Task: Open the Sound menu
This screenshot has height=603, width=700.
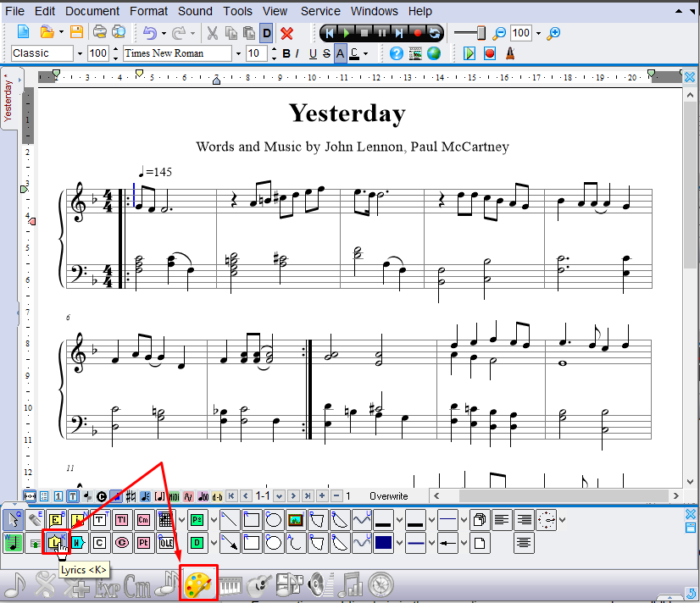Action: point(195,11)
